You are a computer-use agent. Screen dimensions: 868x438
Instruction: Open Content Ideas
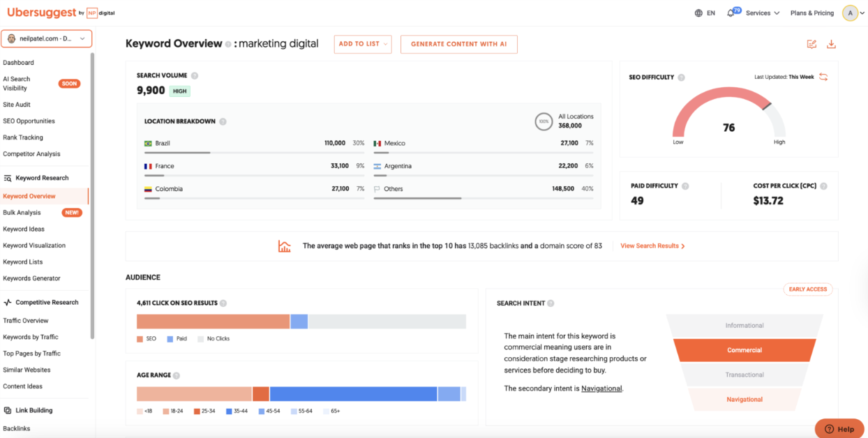(23, 386)
